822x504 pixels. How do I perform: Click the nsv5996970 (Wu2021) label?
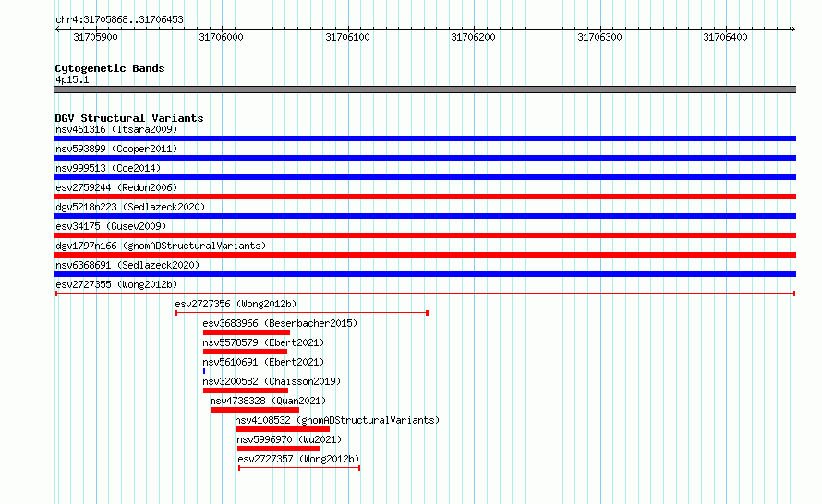(x=289, y=439)
